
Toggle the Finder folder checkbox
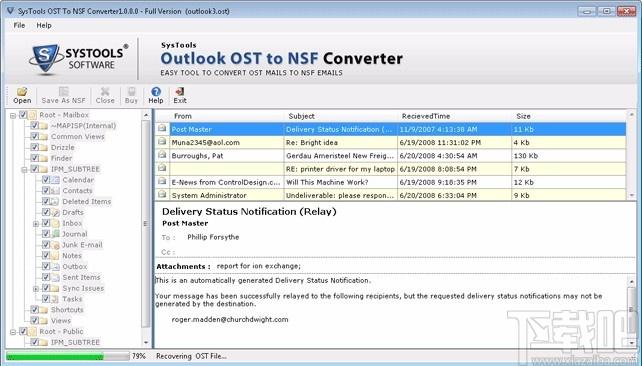click(34, 158)
